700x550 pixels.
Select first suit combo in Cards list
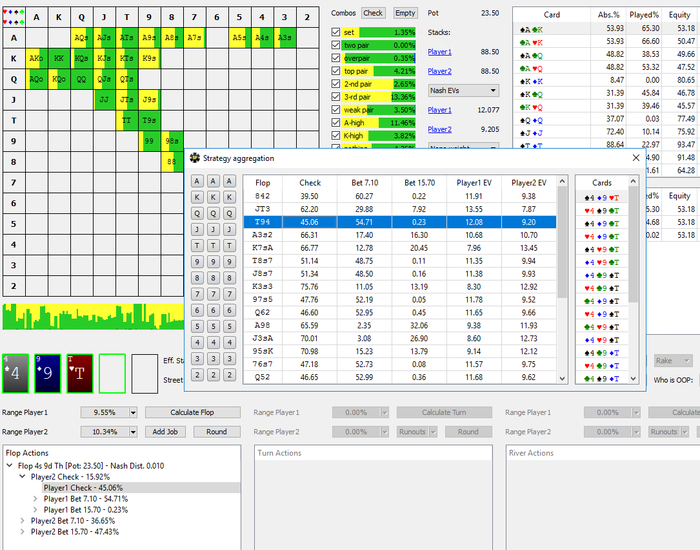[601, 198]
